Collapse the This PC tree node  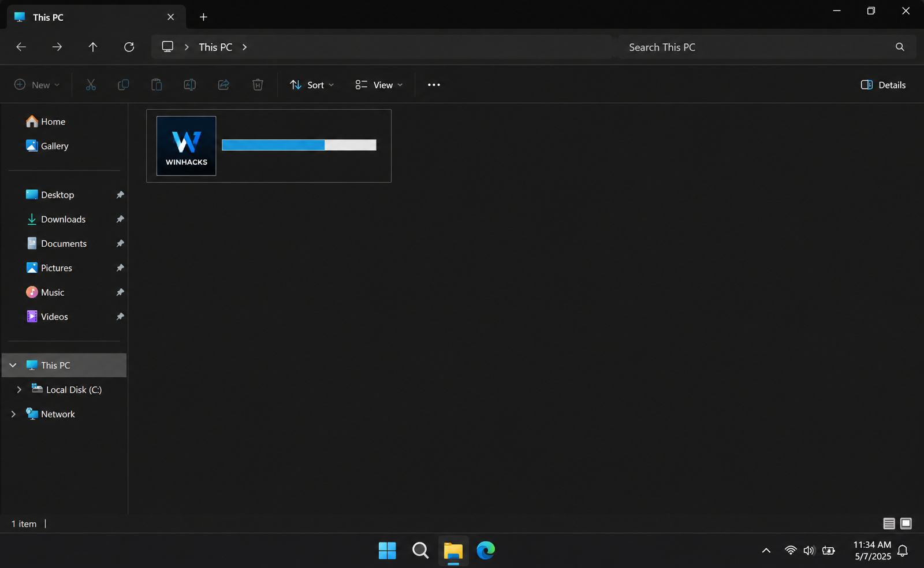[x=13, y=365]
